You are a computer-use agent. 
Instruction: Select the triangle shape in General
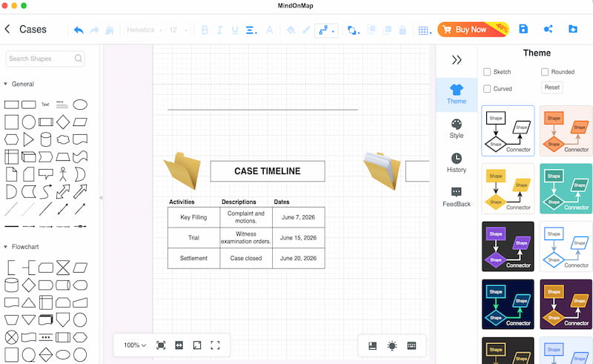click(28, 139)
